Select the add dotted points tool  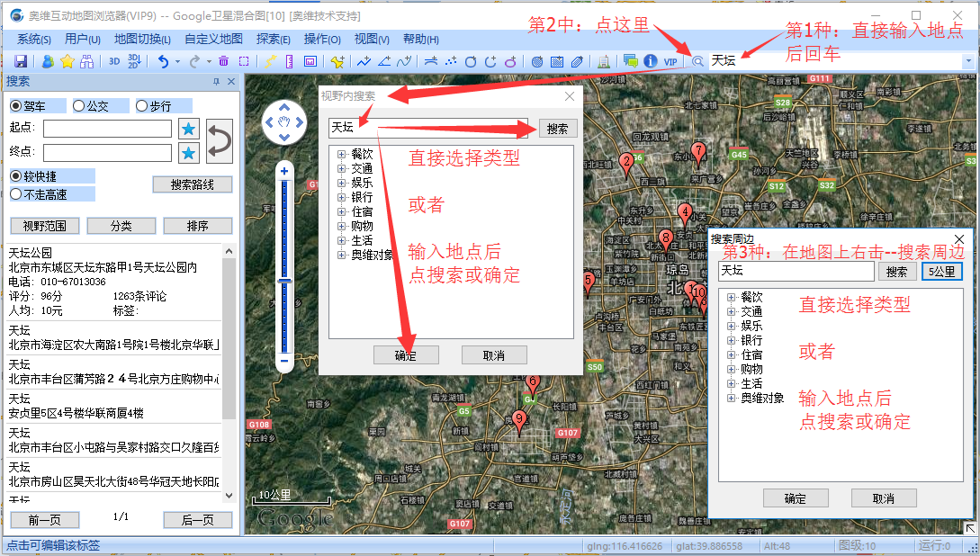(x=451, y=61)
